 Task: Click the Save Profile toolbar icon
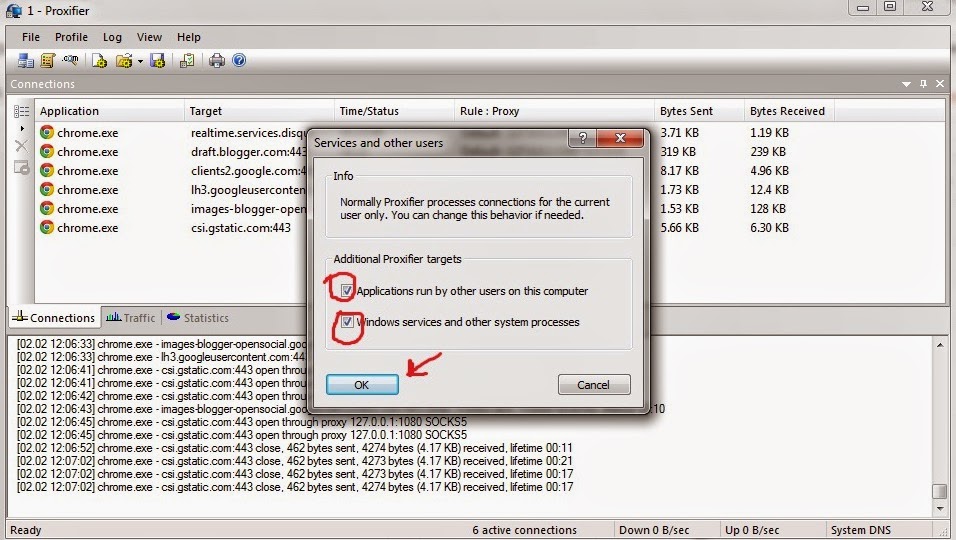tap(158, 60)
